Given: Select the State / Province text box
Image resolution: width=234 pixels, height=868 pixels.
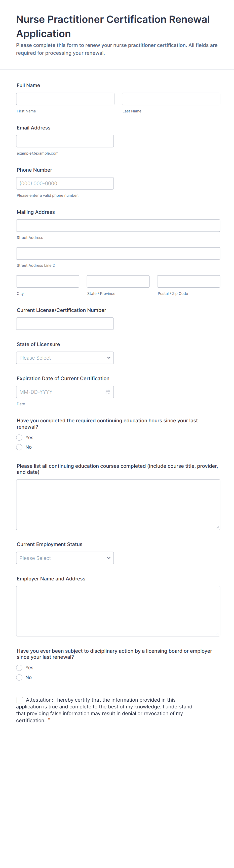Looking at the screenshot, I should click(x=118, y=281).
